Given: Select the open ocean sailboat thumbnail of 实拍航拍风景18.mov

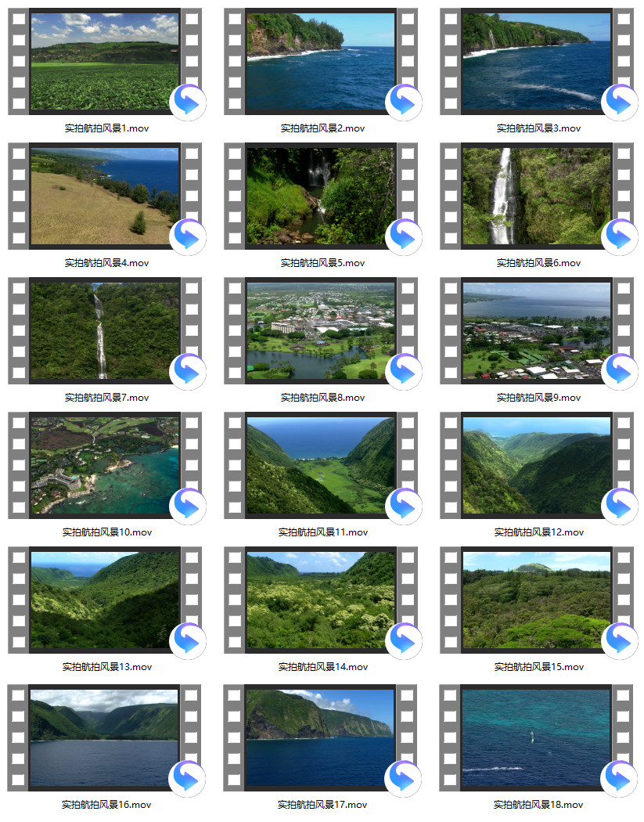Looking at the screenshot, I should pyautogui.click(x=536, y=737).
